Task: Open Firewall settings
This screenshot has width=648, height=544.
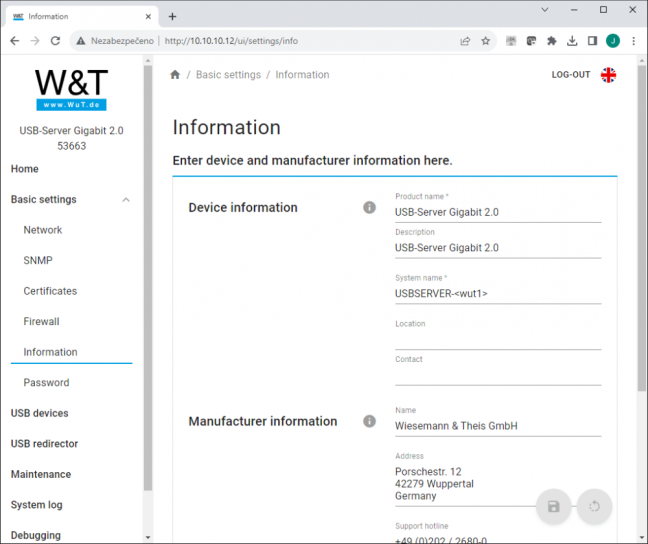Action: pyautogui.click(x=41, y=322)
